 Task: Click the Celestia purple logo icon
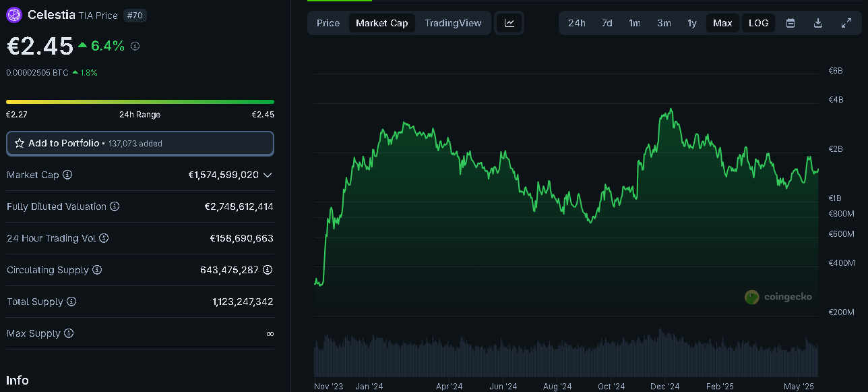pyautogui.click(x=14, y=15)
